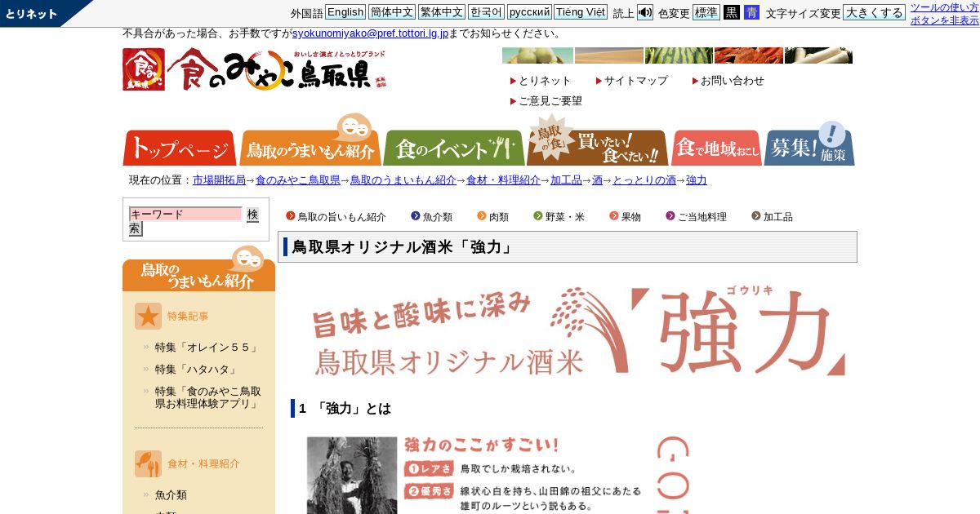Open the ご意見ご要望 link
The height and width of the screenshot is (514, 980).
[550, 101]
